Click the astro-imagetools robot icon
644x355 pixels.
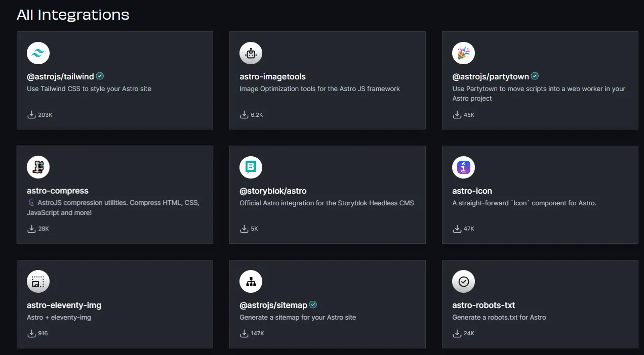(251, 53)
